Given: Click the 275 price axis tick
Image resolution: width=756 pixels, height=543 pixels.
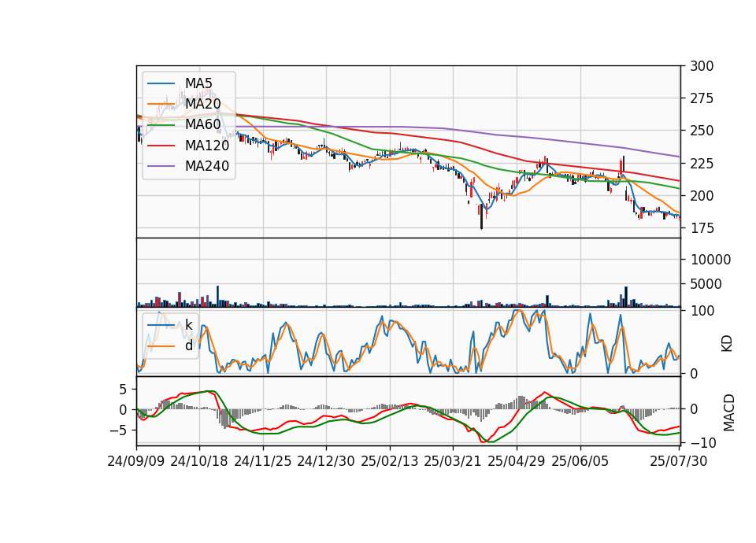Looking at the screenshot, I should (702, 99).
